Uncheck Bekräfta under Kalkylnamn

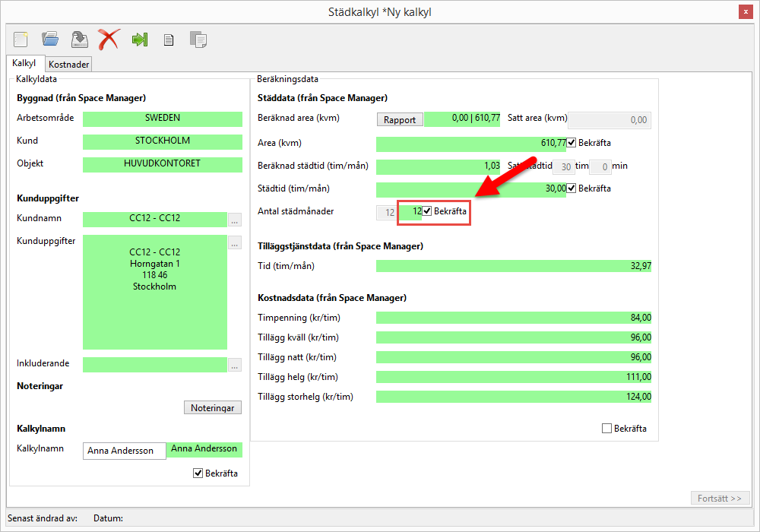click(198, 473)
